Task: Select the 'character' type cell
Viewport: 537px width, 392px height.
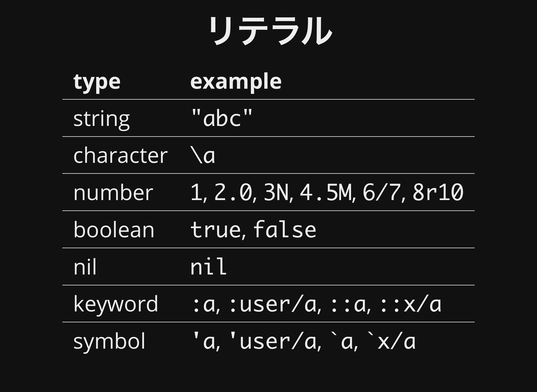Action: [x=120, y=155]
